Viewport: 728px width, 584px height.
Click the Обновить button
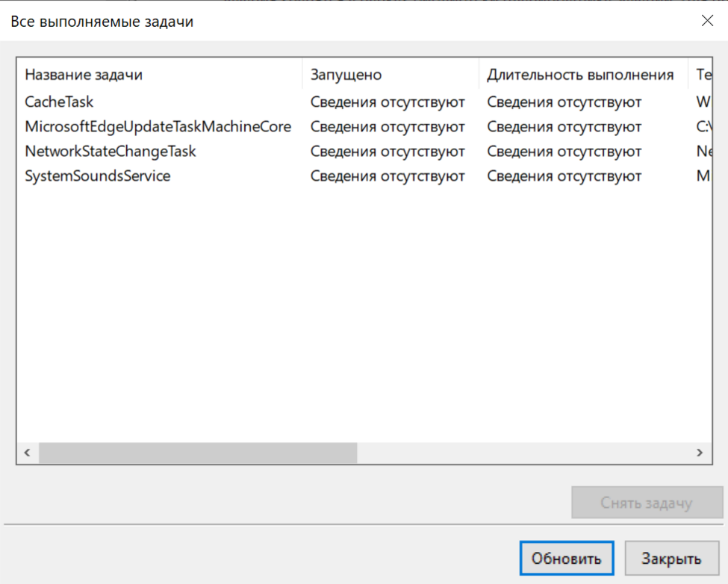tap(566, 559)
